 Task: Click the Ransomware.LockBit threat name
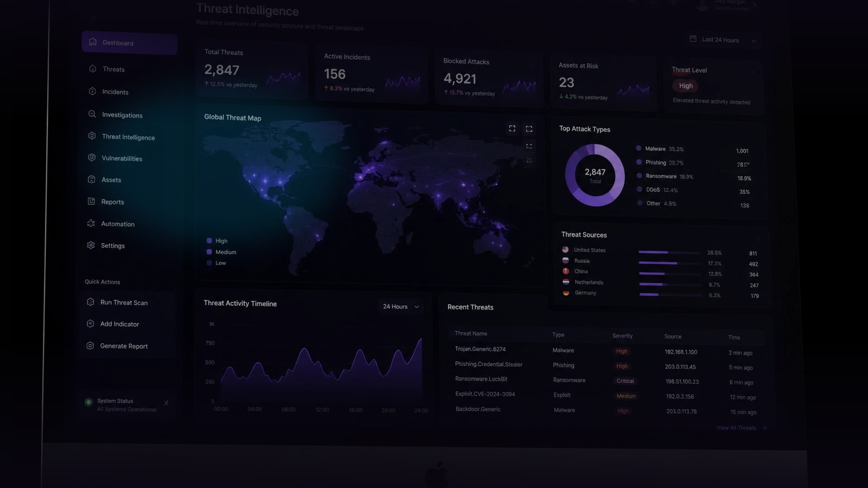tap(481, 379)
